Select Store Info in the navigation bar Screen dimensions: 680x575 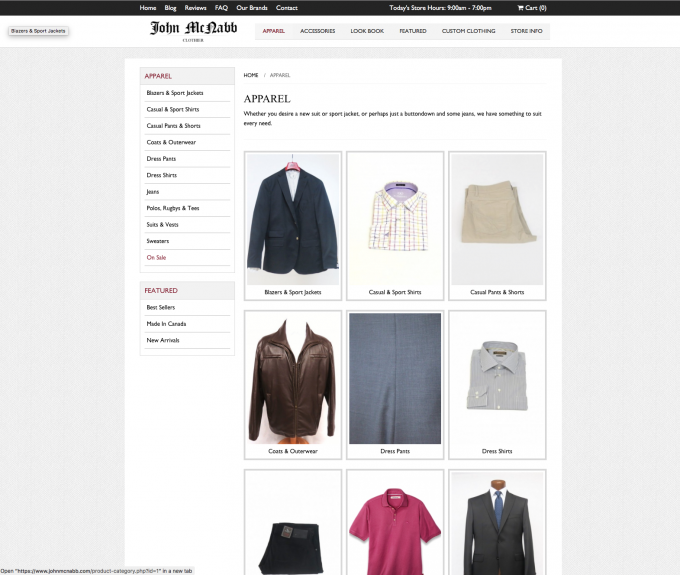coord(526,31)
